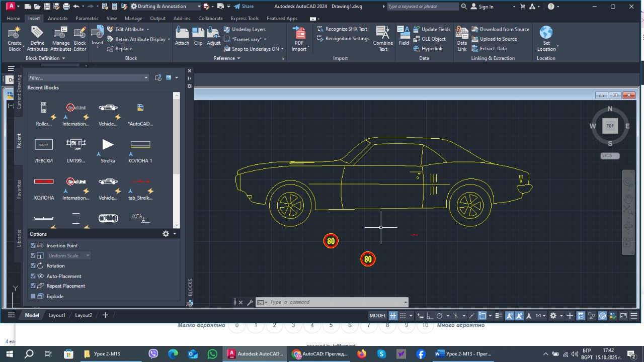Viewport: 644px width, 362px height.
Task: Click the Filter blocks input field
Action: point(86,78)
